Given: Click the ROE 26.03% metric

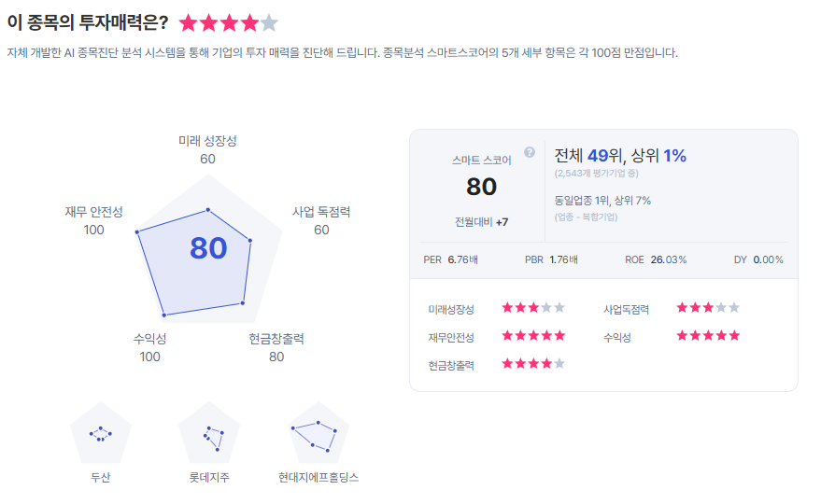Looking at the screenshot, I should pyautogui.click(x=656, y=259).
